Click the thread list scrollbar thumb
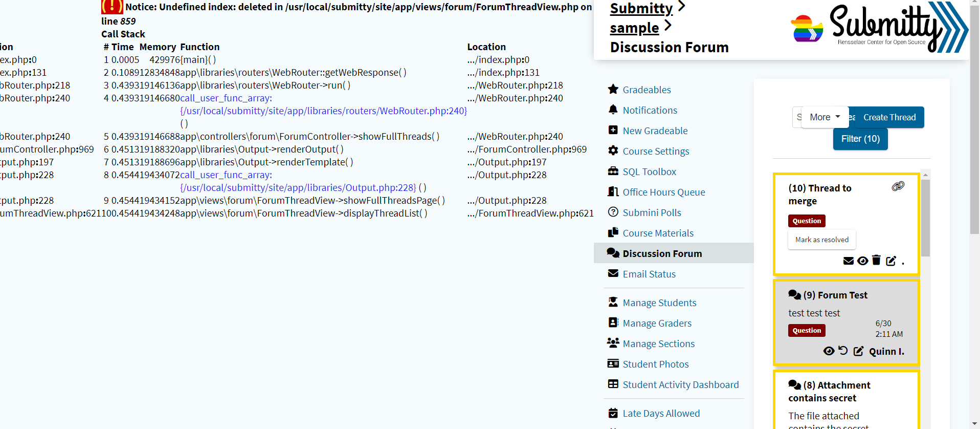980x429 pixels. click(925, 218)
